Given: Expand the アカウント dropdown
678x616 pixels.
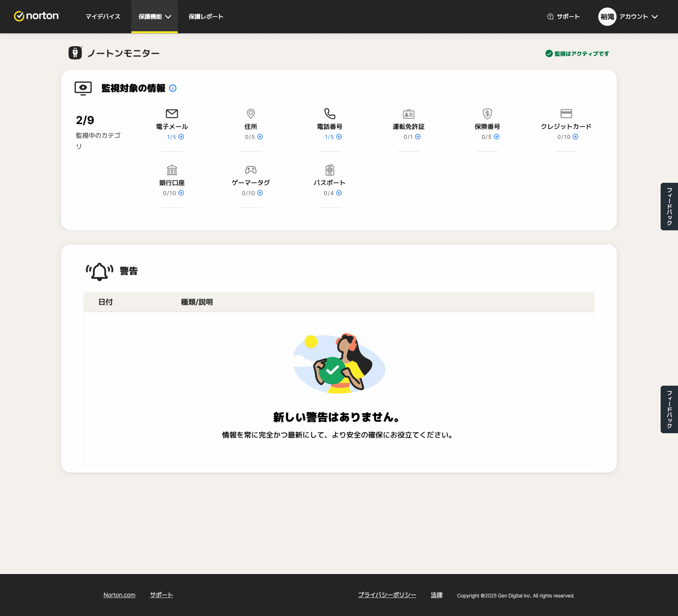Looking at the screenshot, I should coord(638,16).
